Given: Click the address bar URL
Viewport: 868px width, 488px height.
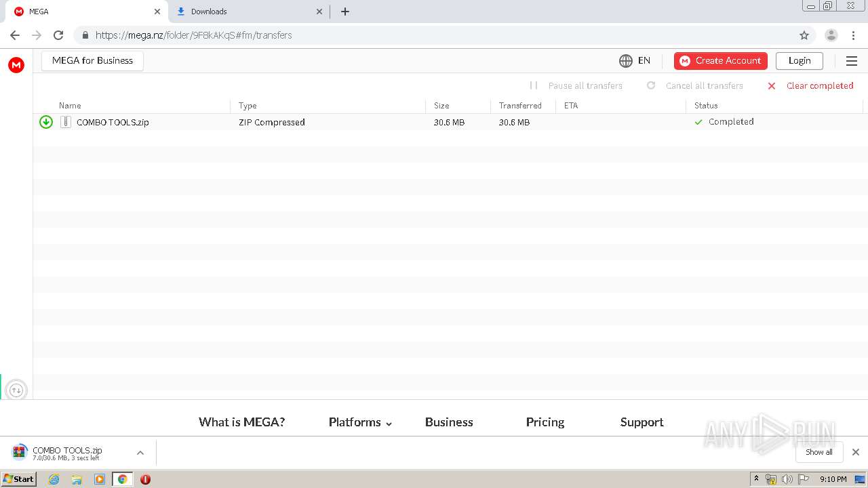Looking at the screenshot, I should [194, 35].
